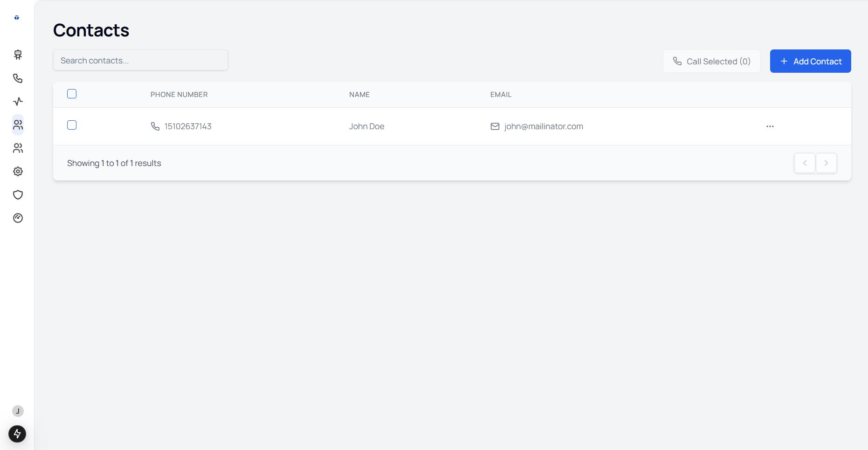Click the name John Doe

(367, 126)
